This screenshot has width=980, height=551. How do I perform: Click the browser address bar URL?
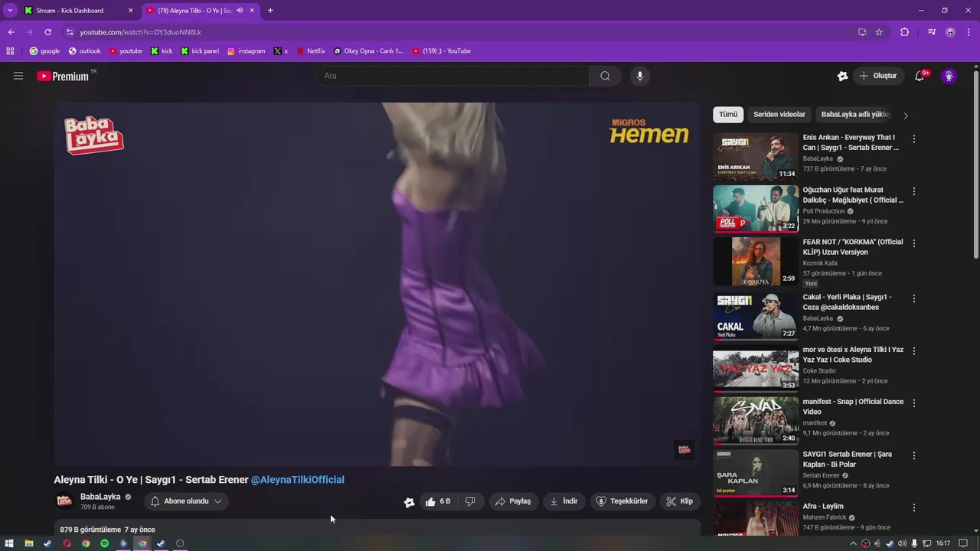point(140,32)
